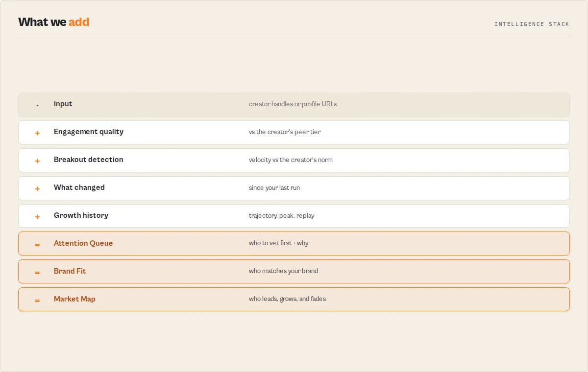
Task: Open the Brand Fit item
Action: coord(294,272)
